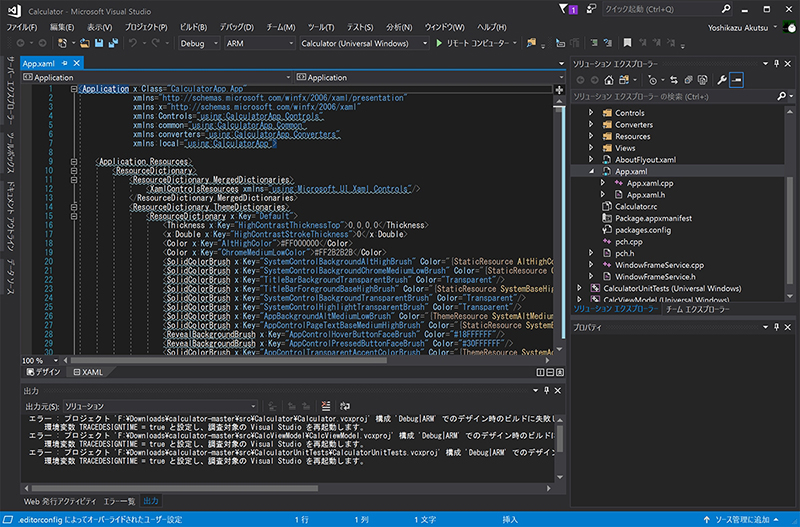Select Calculator.rc file
This screenshot has width=800, height=527.
pyautogui.click(x=636, y=207)
